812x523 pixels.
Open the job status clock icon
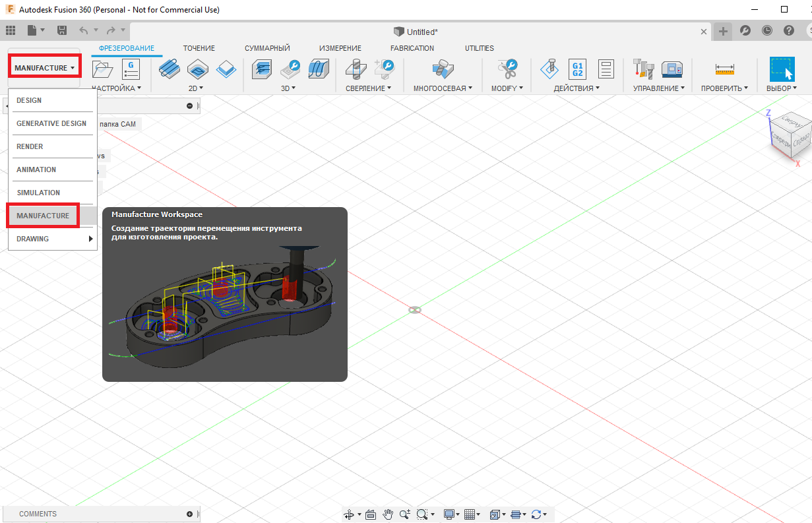(x=766, y=30)
